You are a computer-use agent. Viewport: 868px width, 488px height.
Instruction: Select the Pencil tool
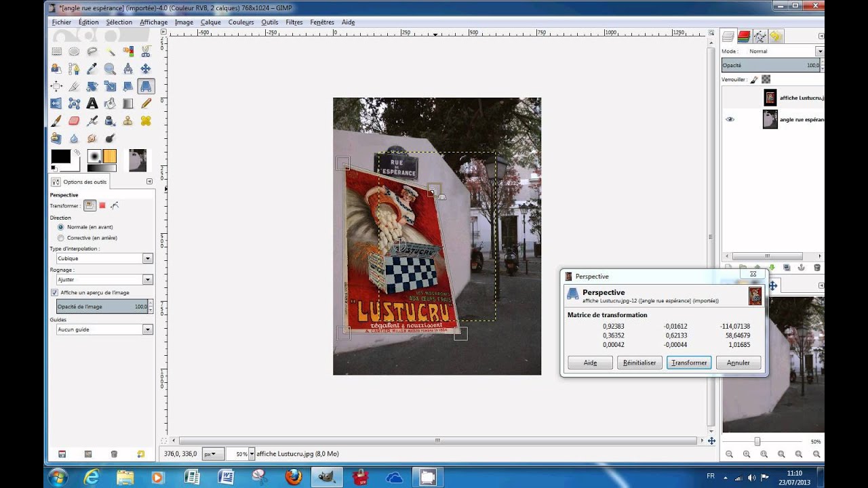coord(145,104)
